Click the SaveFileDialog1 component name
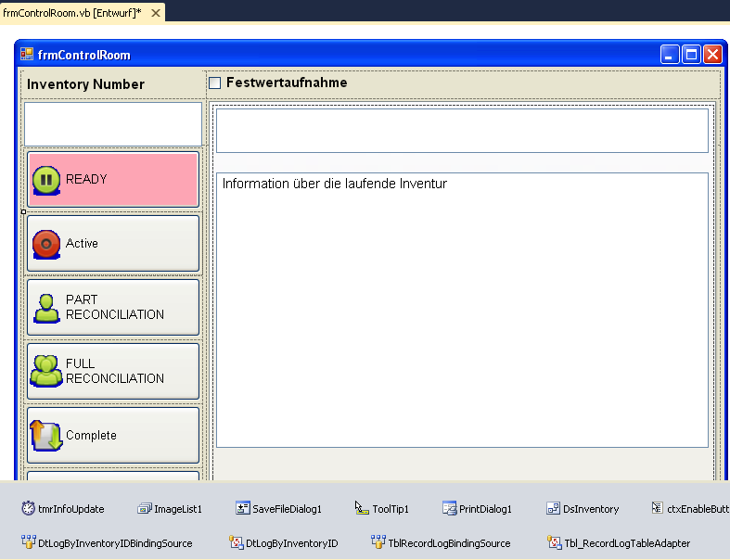Image resolution: width=730 pixels, height=560 pixels. pos(288,509)
